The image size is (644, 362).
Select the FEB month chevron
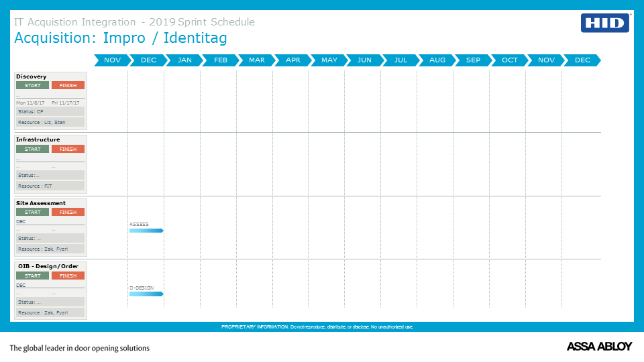(x=221, y=60)
